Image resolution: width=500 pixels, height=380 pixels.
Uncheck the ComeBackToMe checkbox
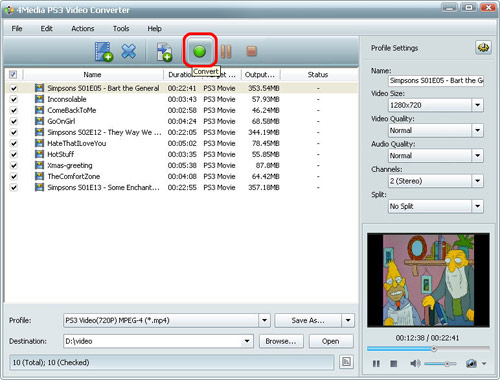pos(14,110)
